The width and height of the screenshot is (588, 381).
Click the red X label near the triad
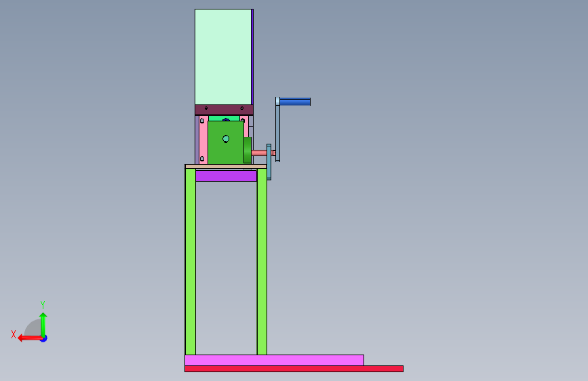[x=14, y=334]
